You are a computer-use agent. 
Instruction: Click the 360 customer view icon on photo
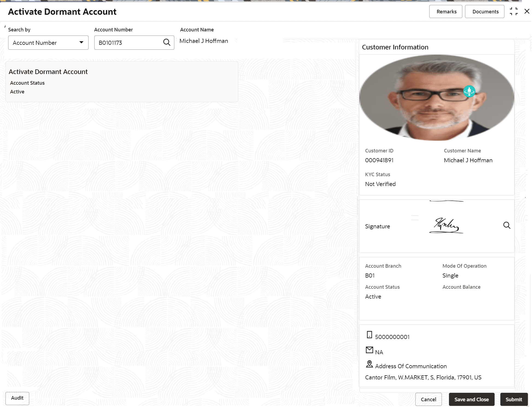(x=469, y=91)
